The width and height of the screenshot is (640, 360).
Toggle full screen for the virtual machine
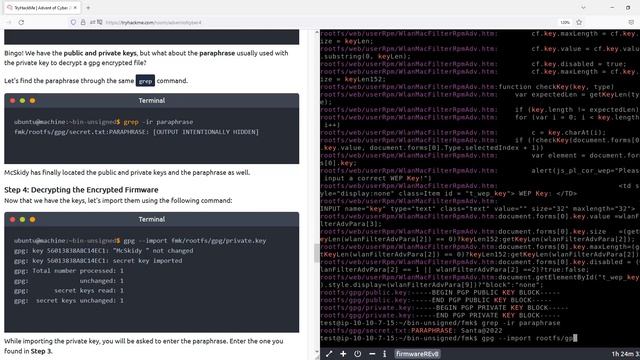329,354
